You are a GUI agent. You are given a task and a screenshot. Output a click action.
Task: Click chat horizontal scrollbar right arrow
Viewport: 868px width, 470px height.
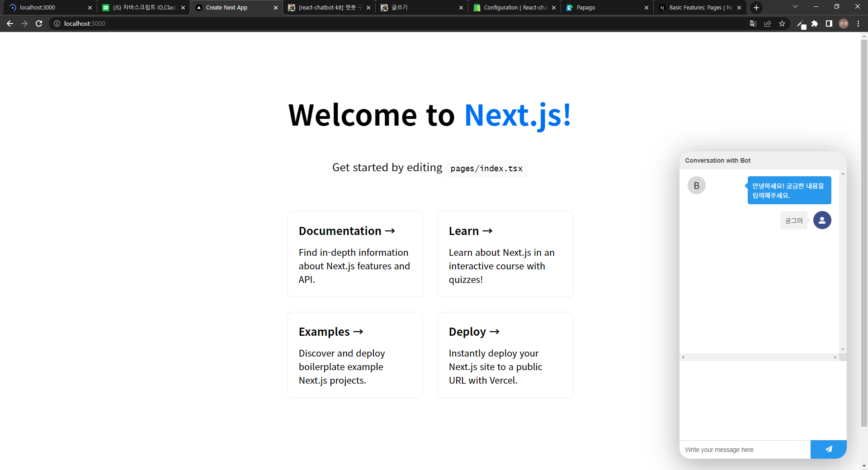(x=835, y=357)
